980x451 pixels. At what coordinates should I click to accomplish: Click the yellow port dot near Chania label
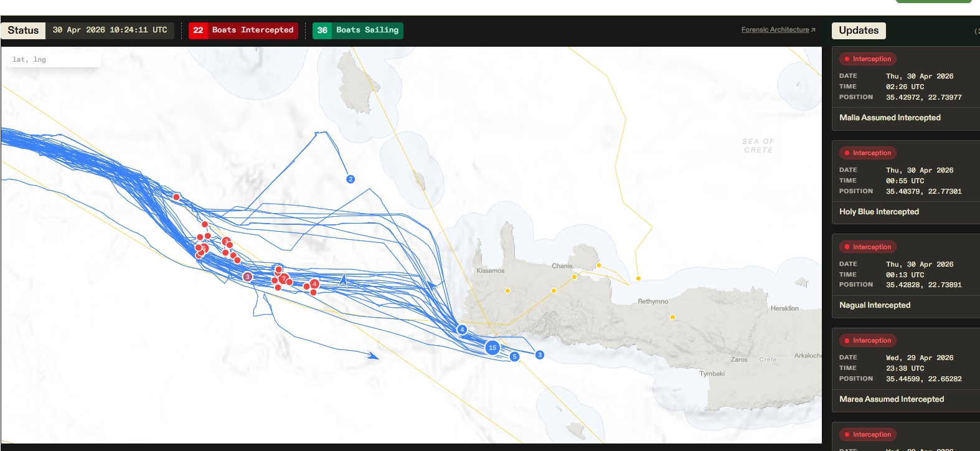574,277
